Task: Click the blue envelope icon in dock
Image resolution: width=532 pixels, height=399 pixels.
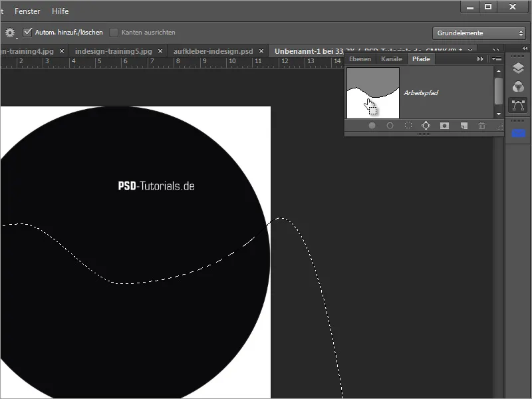Action: pyautogui.click(x=518, y=134)
